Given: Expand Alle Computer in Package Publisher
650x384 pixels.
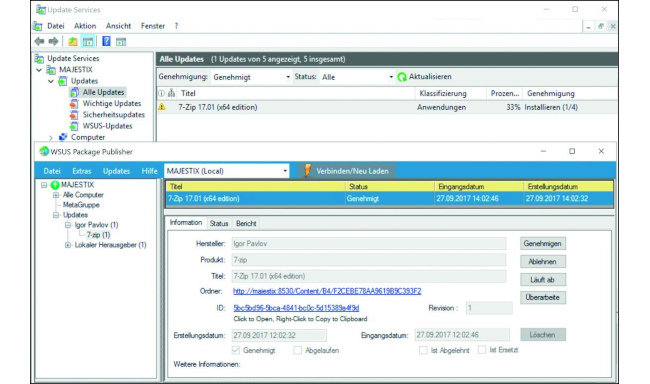Looking at the screenshot, I should click(56, 195).
